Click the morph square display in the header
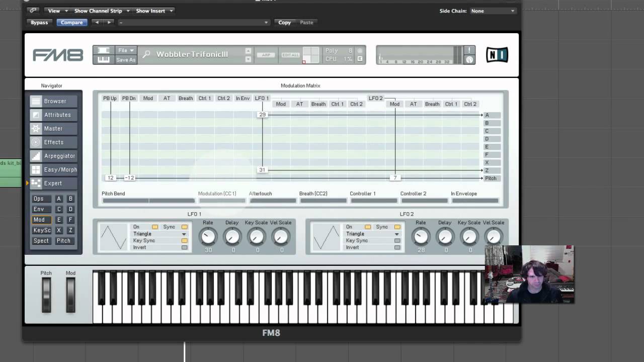 311,55
